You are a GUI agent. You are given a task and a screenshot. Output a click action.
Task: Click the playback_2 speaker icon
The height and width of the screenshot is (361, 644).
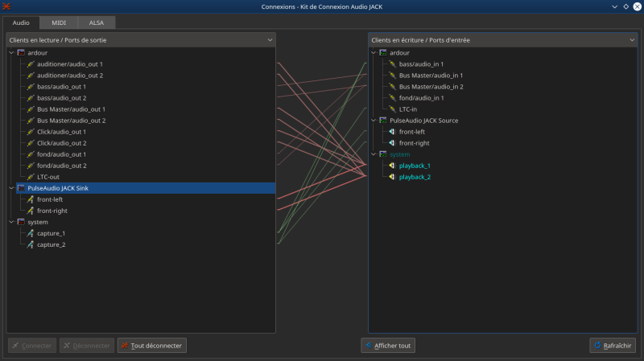(392, 177)
